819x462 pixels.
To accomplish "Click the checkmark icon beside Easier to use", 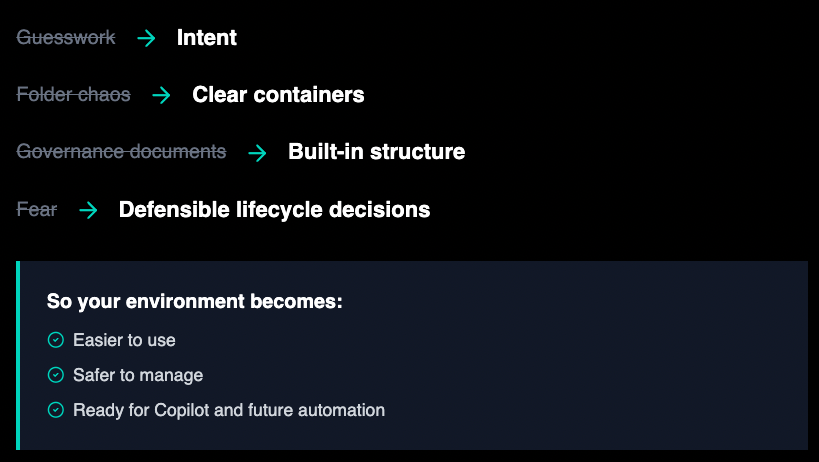I will pyautogui.click(x=56, y=340).
